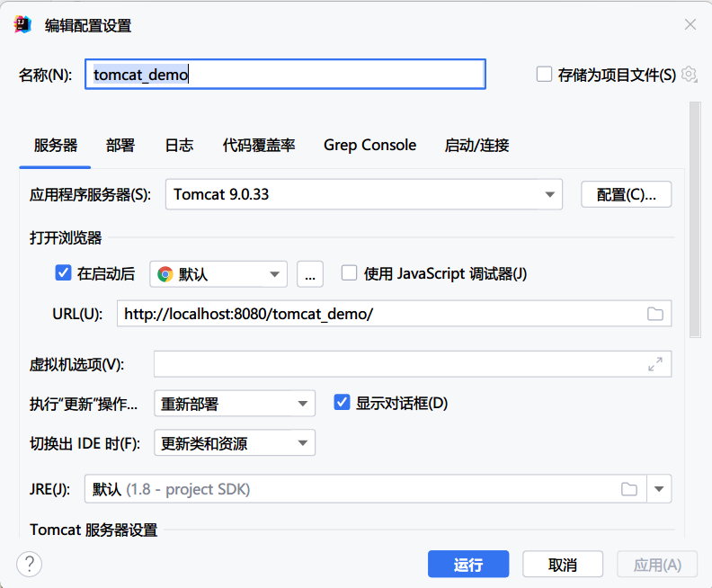Click the folder icon in the URL field
Image resolution: width=712 pixels, height=588 pixels.
point(654,314)
